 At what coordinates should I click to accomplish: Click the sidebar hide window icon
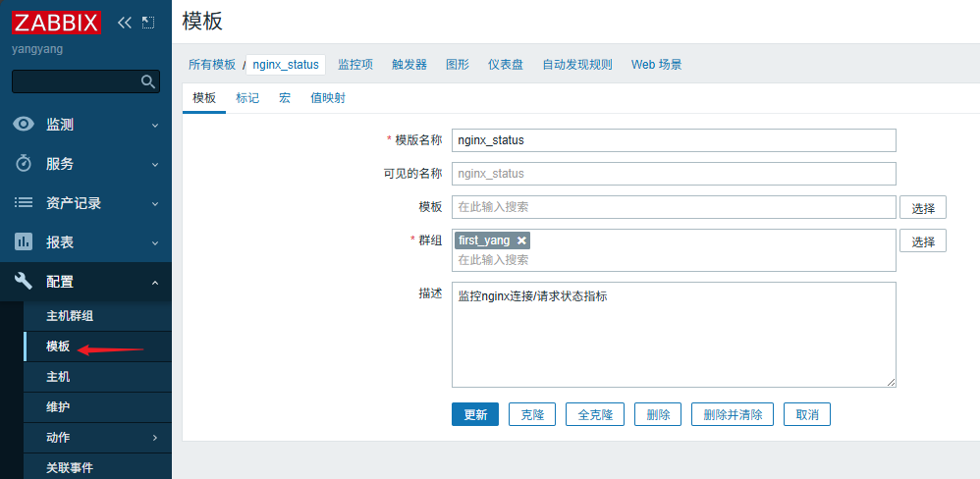tap(148, 22)
